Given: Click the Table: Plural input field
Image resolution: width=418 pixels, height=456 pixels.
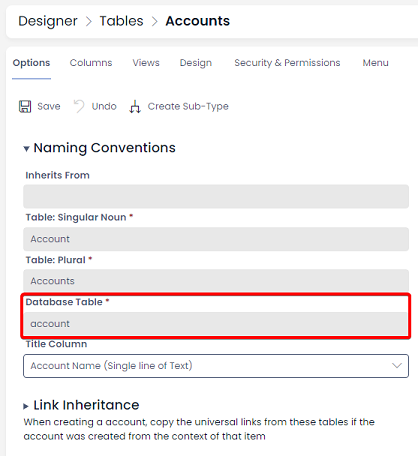Looking at the screenshot, I should [216, 281].
